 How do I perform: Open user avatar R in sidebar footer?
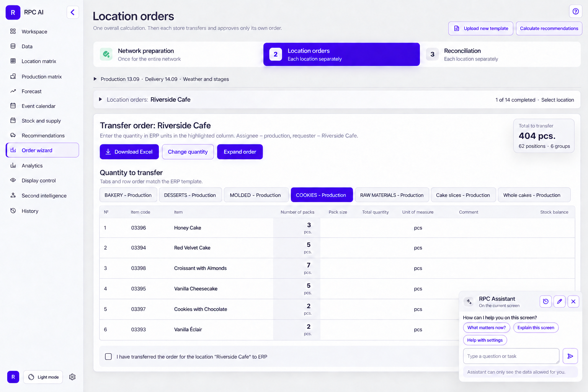[13, 377]
